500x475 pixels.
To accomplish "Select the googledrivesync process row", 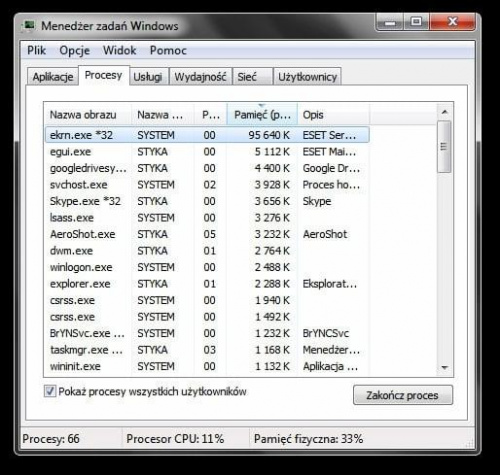I will pos(207,168).
